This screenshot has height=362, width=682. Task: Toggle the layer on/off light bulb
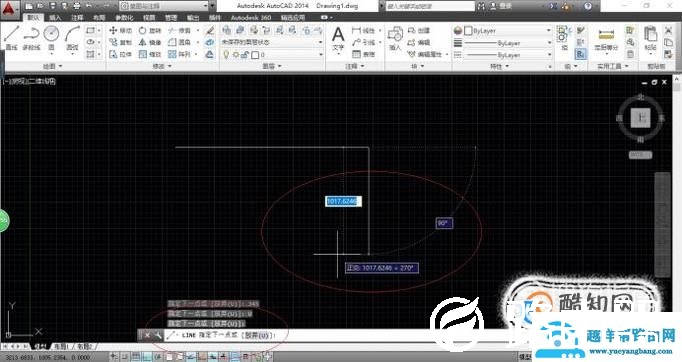(226, 55)
